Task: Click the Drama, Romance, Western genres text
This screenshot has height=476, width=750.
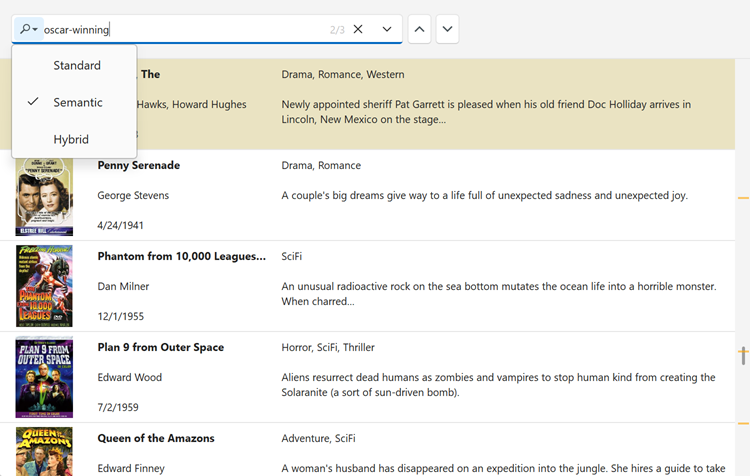Action: (x=343, y=75)
